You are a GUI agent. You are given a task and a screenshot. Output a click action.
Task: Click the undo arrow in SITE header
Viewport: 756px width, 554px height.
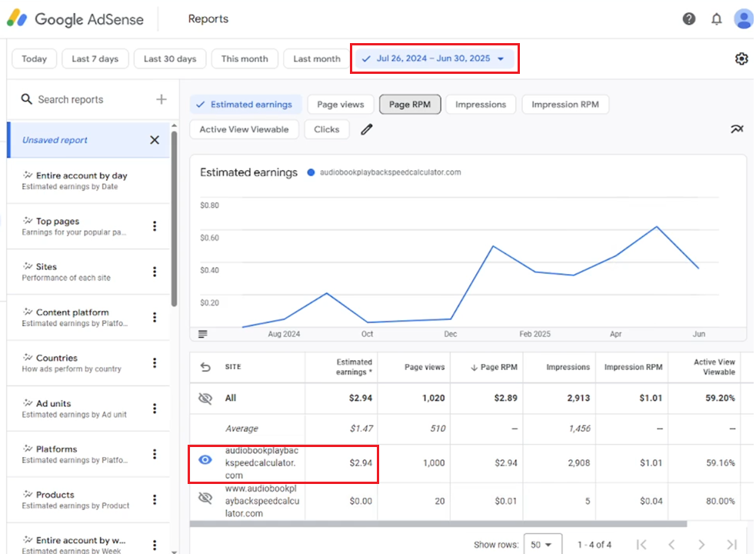(x=205, y=367)
